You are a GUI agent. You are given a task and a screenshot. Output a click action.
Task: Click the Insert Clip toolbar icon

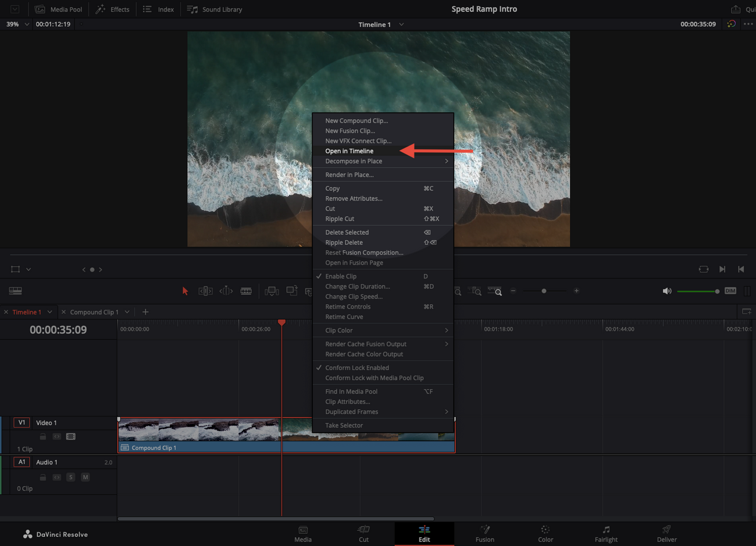point(271,291)
